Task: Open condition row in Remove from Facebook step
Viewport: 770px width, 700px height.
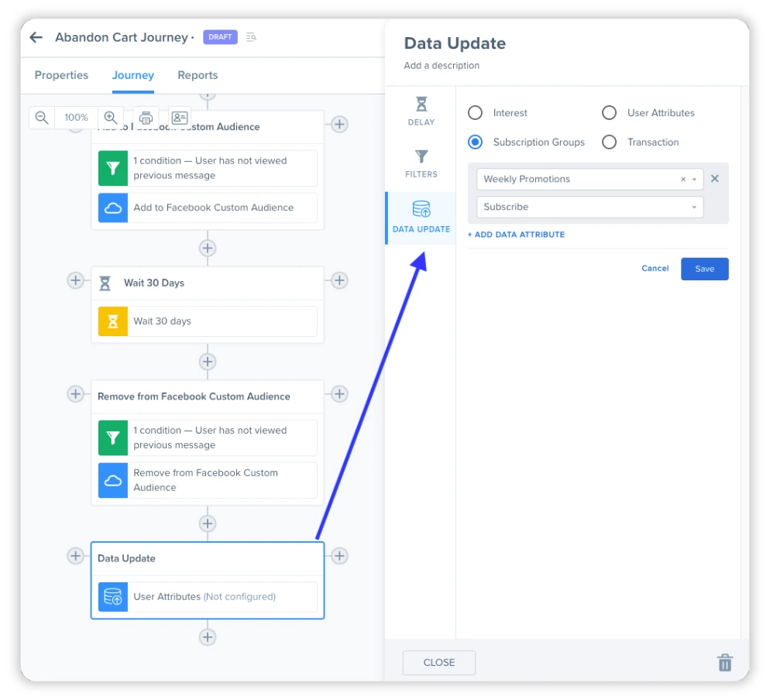Action: coord(208,437)
